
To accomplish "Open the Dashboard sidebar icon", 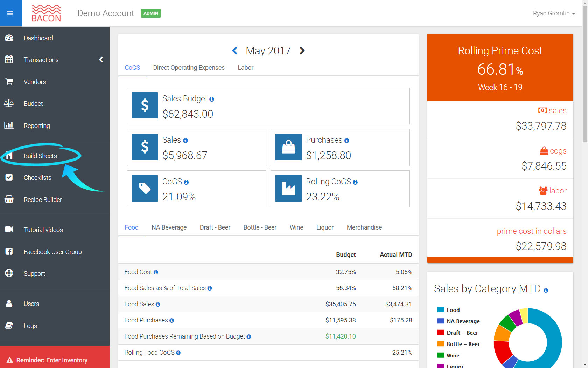I will click(x=9, y=38).
